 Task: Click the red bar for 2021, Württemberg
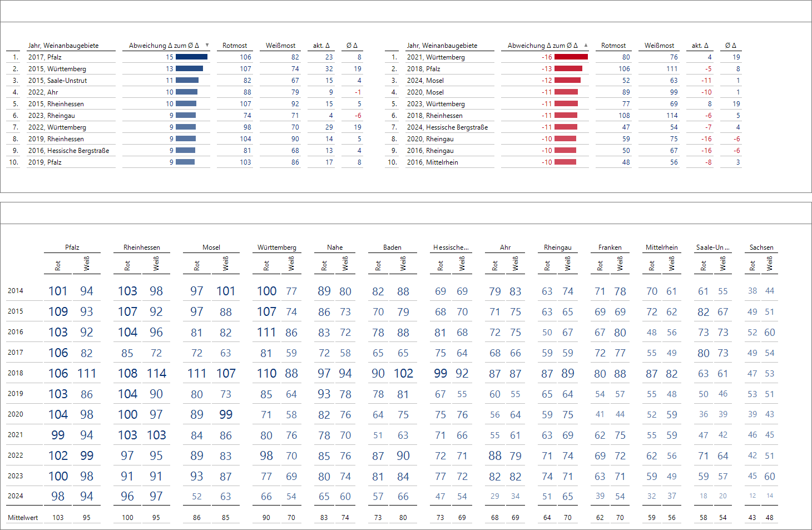click(x=571, y=57)
